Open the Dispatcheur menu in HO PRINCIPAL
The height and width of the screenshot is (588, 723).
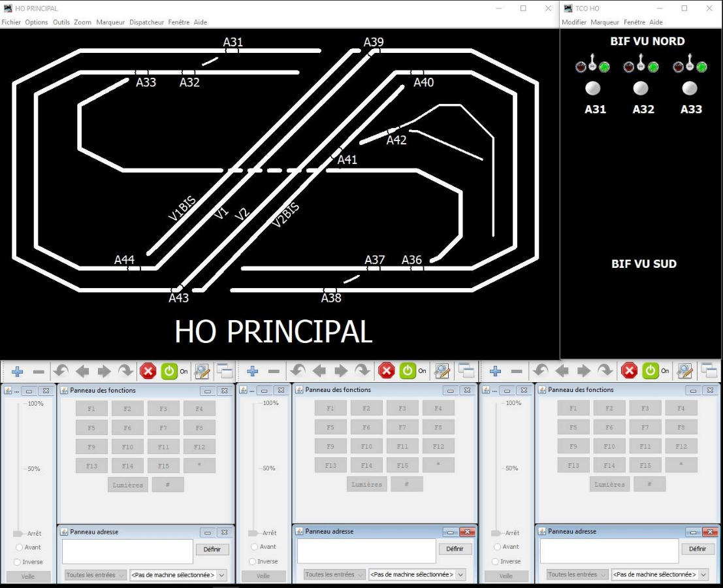pos(146,22)
